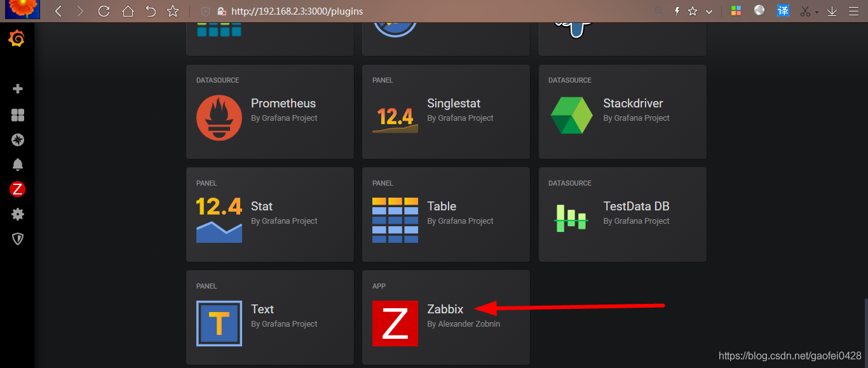Click DATASOURCE label on TestData DB card
The width and height of the screenshot is (868, 368).
tap(570, 183)
